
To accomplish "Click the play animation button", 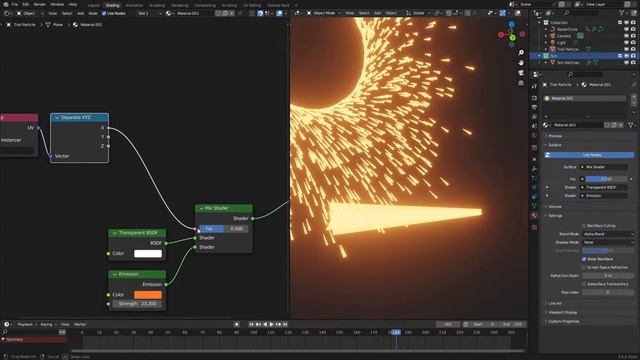I will [x=271, y=324].
